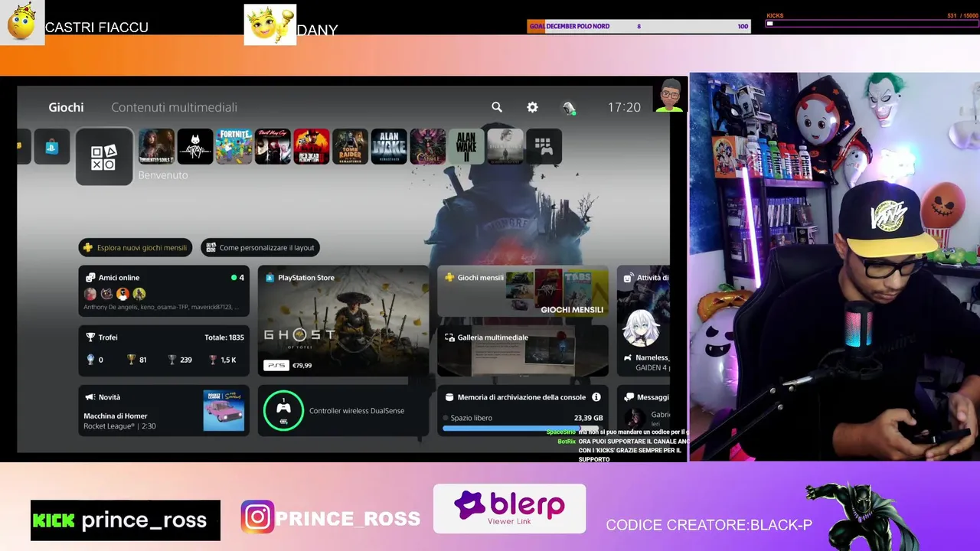Launch the Silent Hill game tile
The image size is (980, 551).
pyautogui.click(x=505, y=147)
